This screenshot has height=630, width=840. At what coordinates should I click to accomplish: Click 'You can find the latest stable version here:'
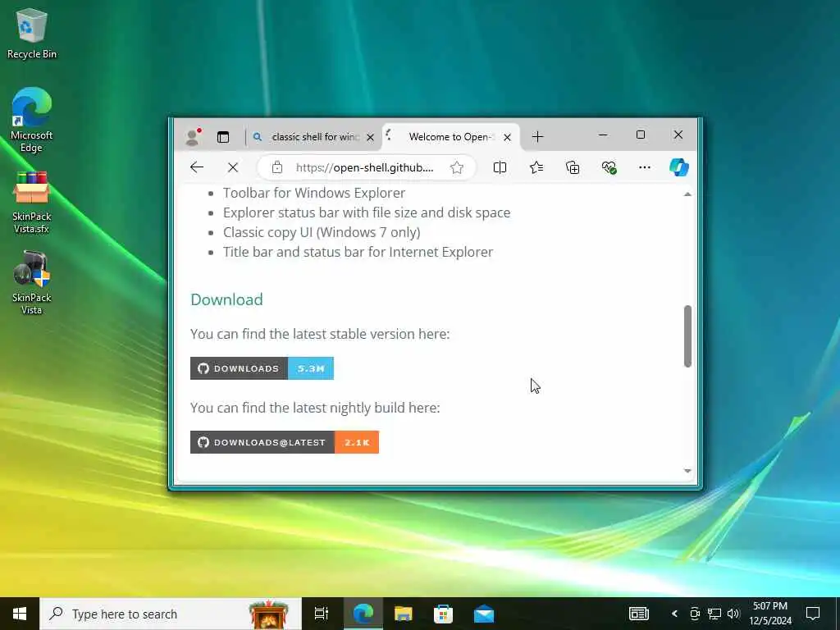point(320,335)
